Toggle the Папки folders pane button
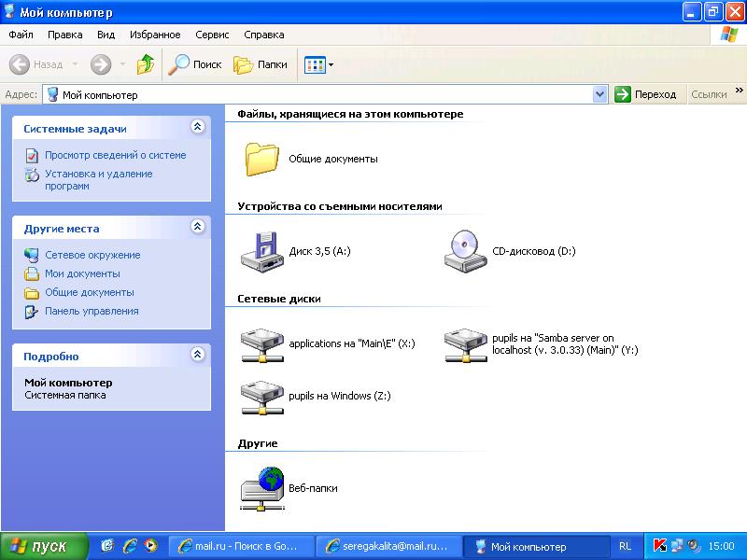 point(261,64)
